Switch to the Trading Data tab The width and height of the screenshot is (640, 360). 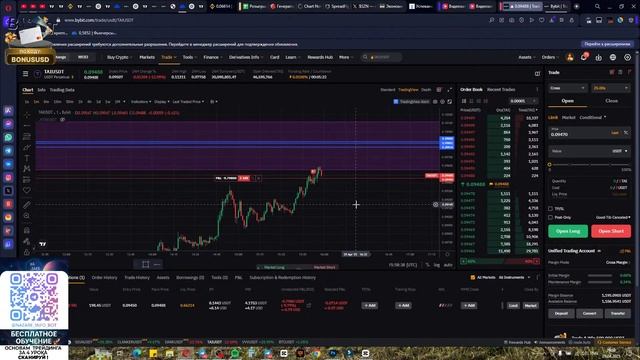tap(62, 90)
